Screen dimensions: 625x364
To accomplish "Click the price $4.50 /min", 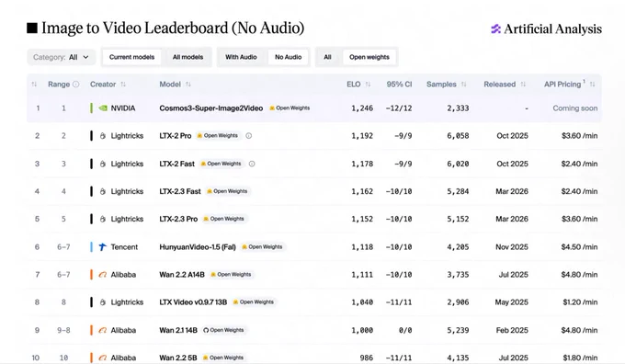I will point(579,246).
